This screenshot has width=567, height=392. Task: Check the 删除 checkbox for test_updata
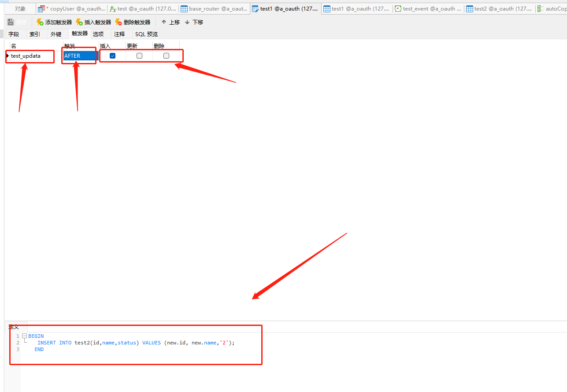pyautogui.click(x=166, y=56)
